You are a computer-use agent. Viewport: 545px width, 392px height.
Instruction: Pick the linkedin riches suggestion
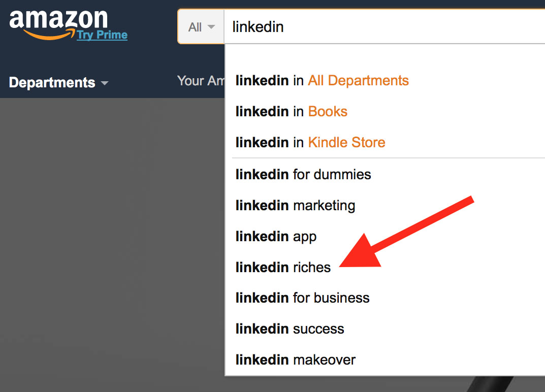(385, 267)
